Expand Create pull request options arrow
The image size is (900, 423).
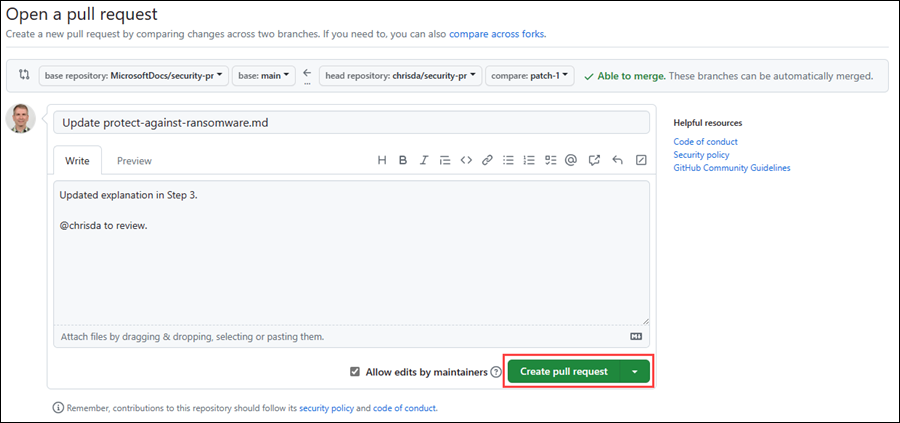coord(635,371)
